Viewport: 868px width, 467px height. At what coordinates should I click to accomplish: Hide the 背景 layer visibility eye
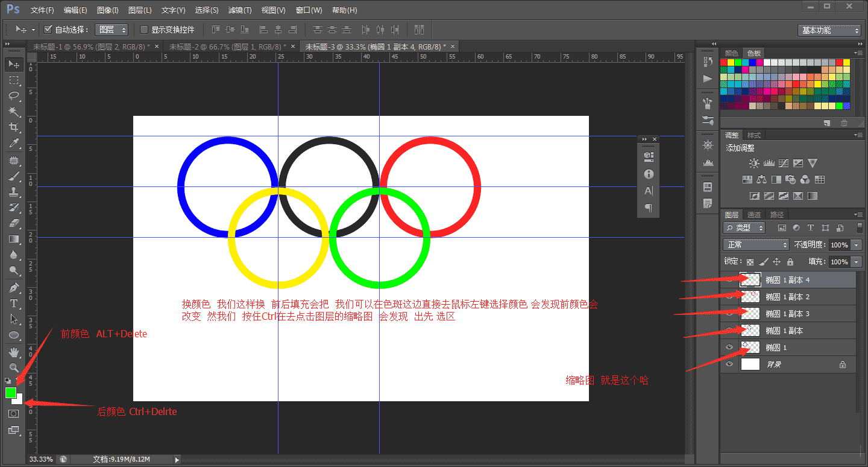(x=729, y=364)
